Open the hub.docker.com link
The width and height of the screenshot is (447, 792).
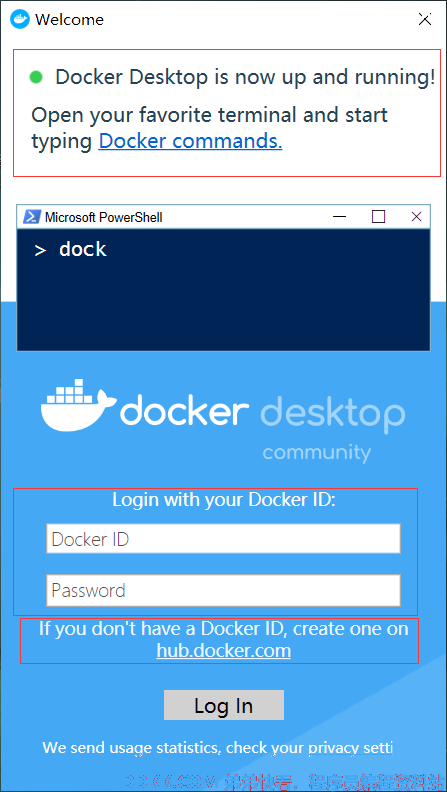pos(224,650)
